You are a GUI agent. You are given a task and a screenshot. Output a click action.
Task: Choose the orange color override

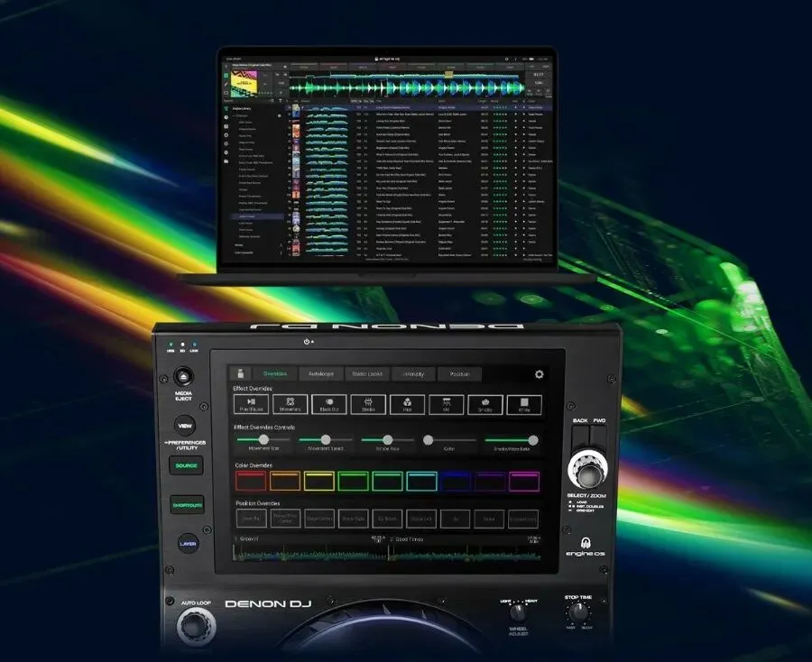click(285, 481)
